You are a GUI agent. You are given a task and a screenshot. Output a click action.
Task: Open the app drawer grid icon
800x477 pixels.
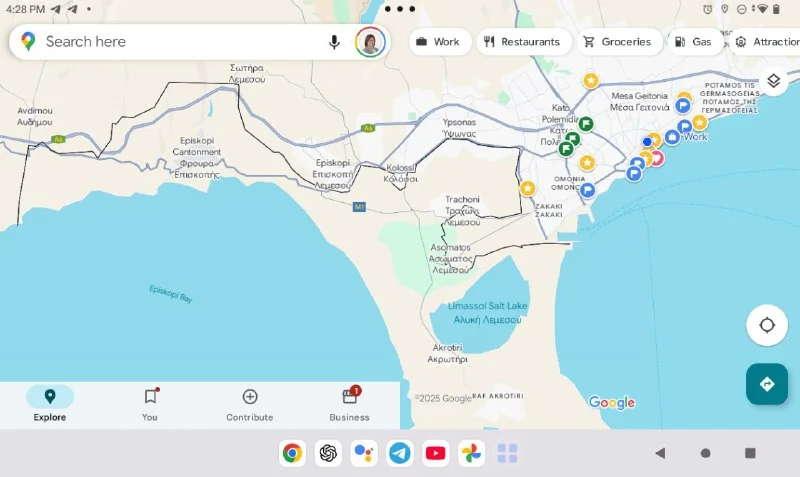tap(508, 453)
